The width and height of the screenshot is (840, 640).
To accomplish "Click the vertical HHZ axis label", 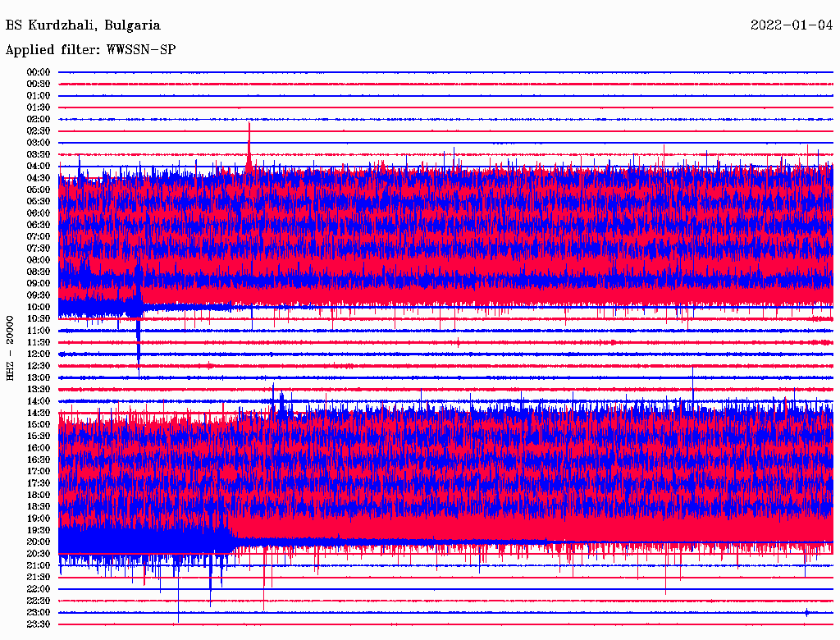I will click(11, 347).
